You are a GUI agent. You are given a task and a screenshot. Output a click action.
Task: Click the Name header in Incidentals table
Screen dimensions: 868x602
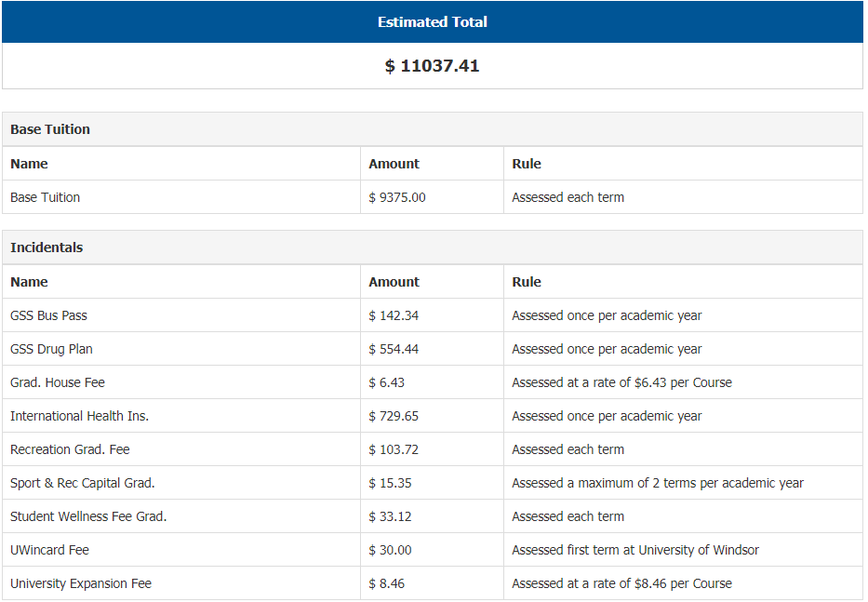[29, 282]
